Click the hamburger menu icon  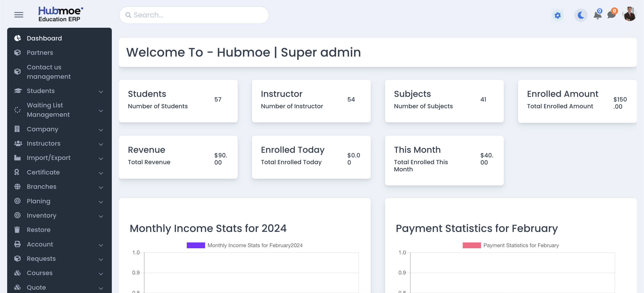(x=19, y=15)
